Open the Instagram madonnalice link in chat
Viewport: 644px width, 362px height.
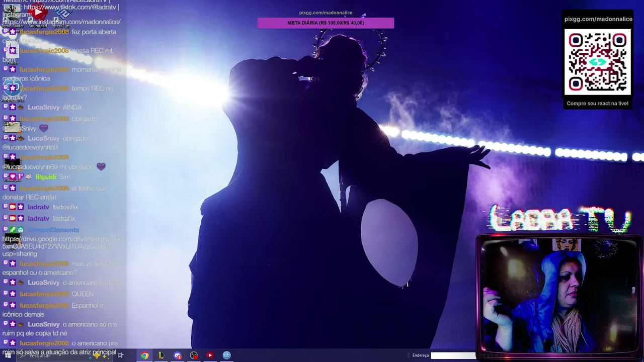(61, 22)
